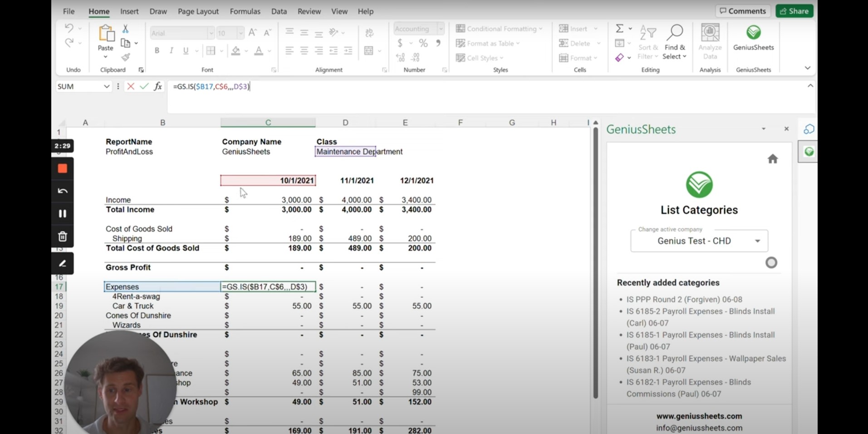Toggle Center alignment for the cell

click(304, 51)
